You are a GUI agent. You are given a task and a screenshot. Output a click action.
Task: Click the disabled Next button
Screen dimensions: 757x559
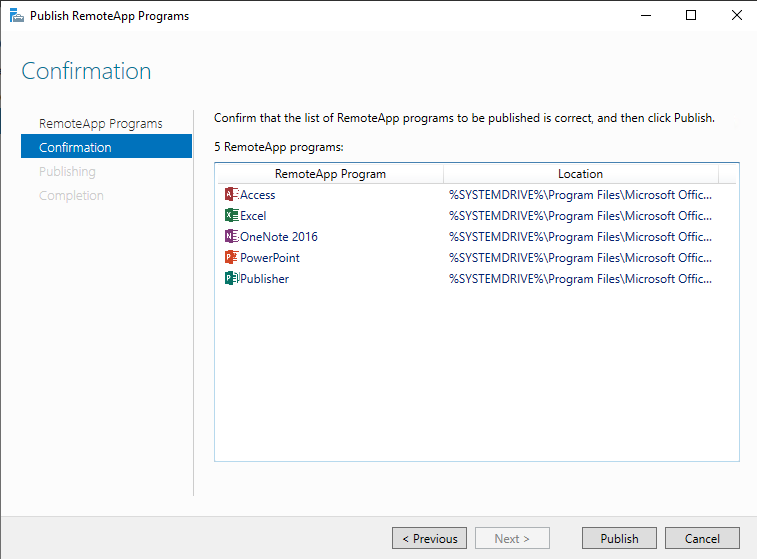click(512, 538)
